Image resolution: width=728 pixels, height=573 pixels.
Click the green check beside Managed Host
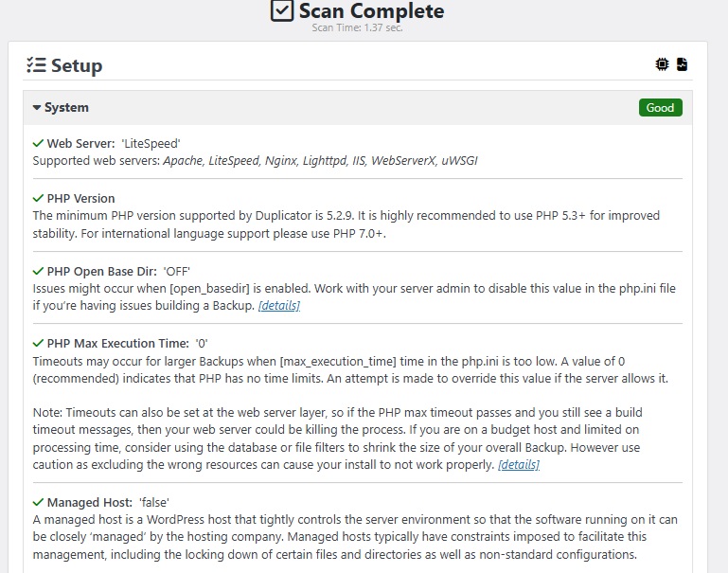(38, 502)
